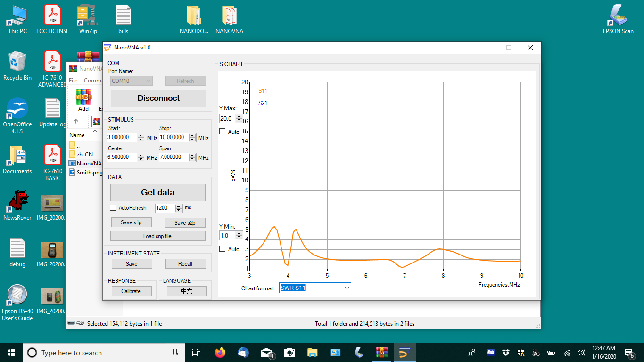644x362 pixels.
Task: Select the Smith.png file in the list
Action: pos(89,173)
